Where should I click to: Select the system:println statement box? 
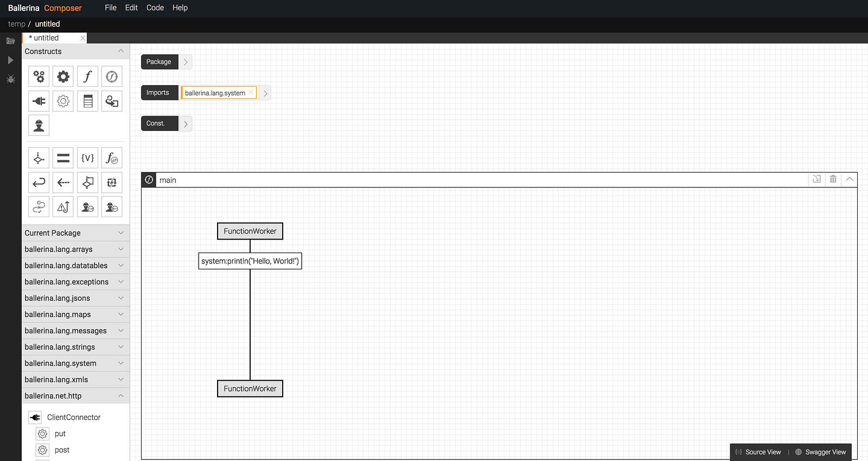click(x=250, y=261)
